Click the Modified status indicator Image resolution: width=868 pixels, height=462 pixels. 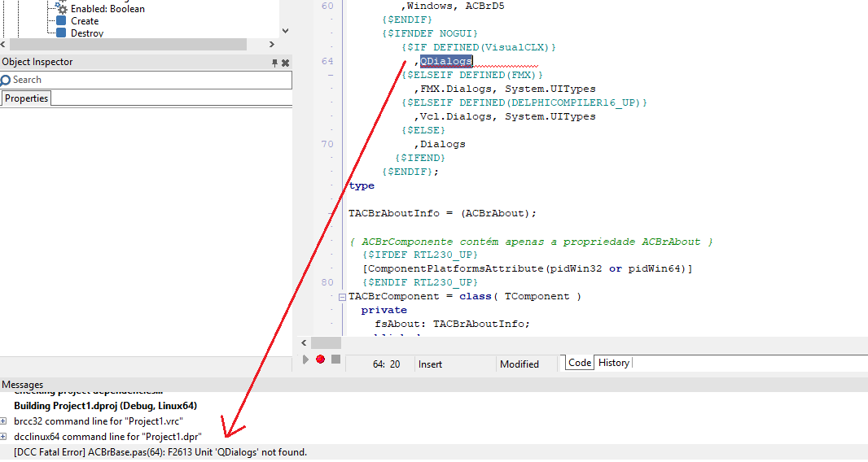click(x=519, y=364)
